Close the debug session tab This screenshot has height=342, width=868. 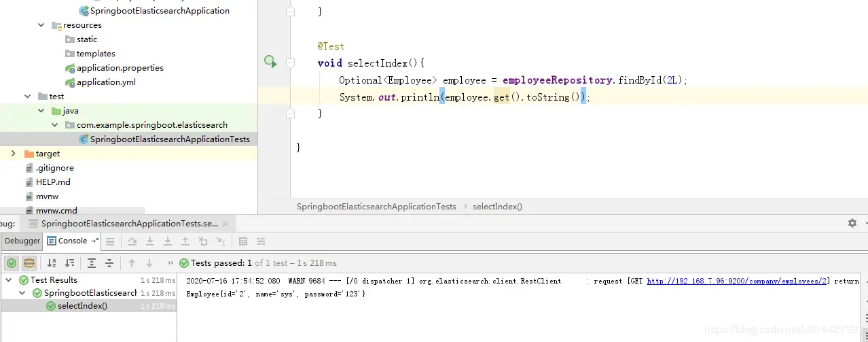pos(227,224)
